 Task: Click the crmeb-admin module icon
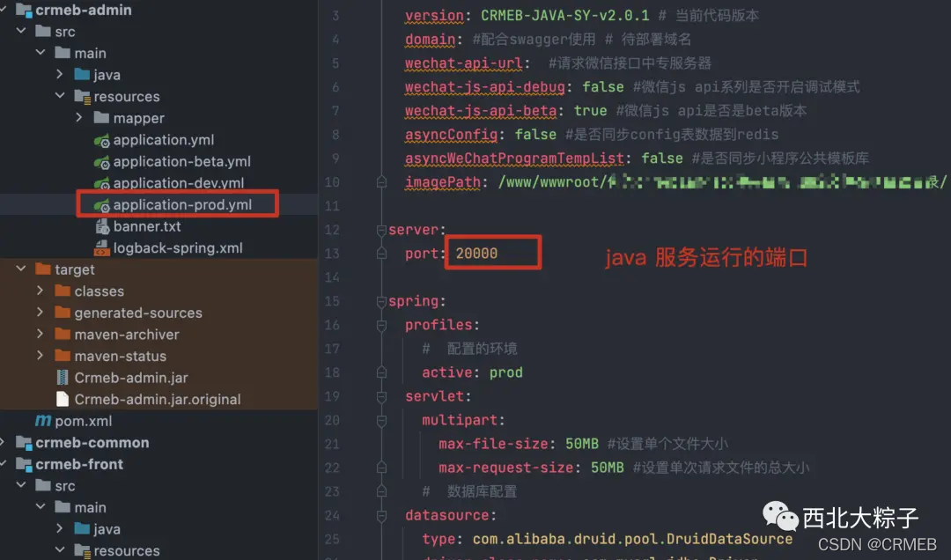24,11
